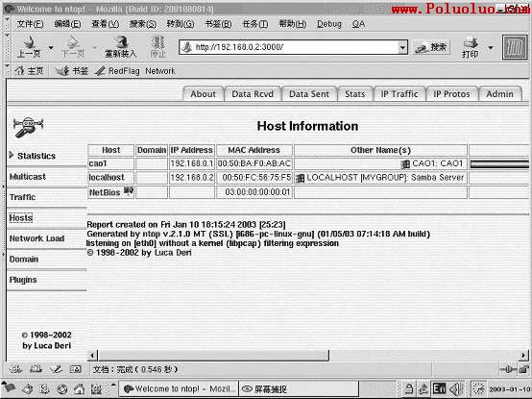Click the 搜索 search button

tap(431, 47)
